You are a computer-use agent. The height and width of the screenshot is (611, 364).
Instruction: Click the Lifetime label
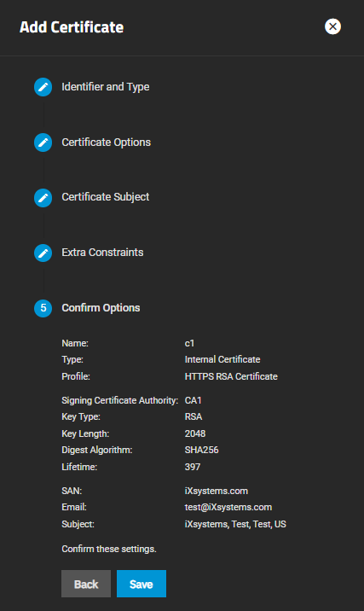click(x=79, y=467)
